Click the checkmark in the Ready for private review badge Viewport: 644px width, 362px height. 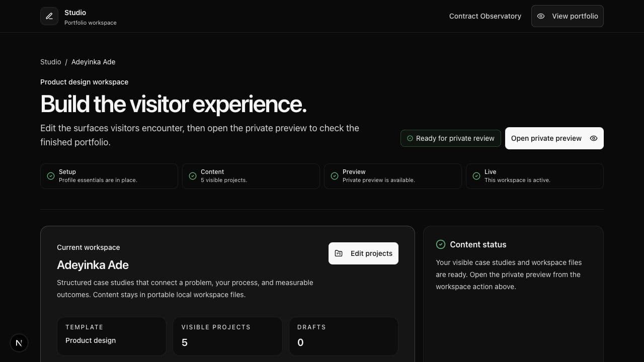pyautogui.click(x=410, y=138)
